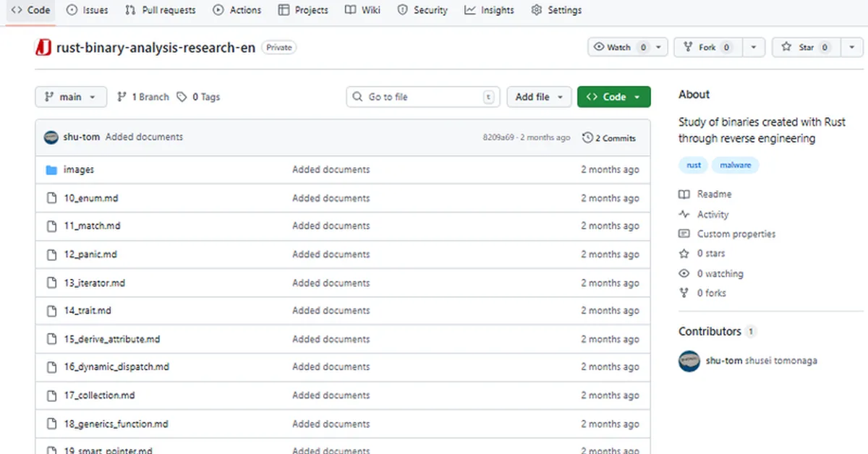This screenshot has width=868, height=454.
Task: Star the repository
Action: [799, 48]
